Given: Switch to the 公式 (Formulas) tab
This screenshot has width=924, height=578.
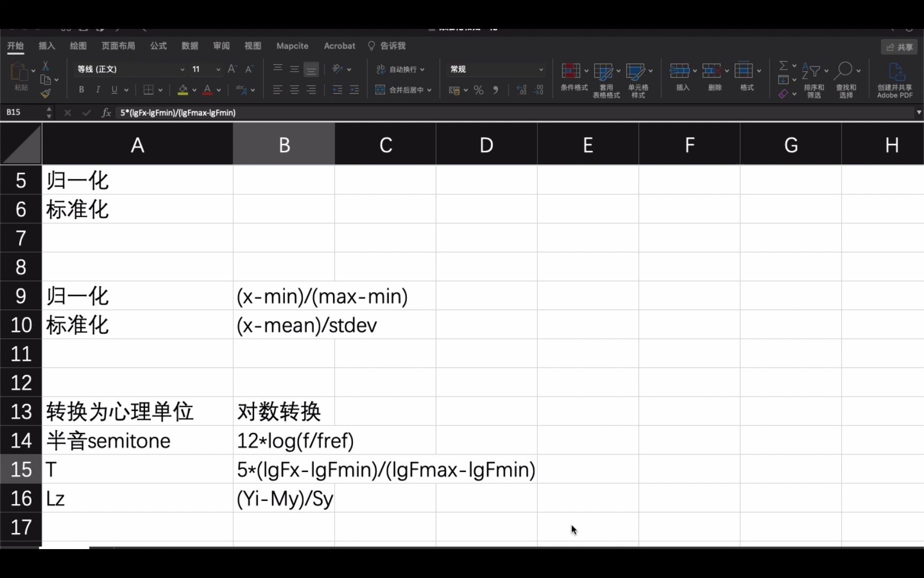Looking at the screenshot, I should [x=158, y=46].
